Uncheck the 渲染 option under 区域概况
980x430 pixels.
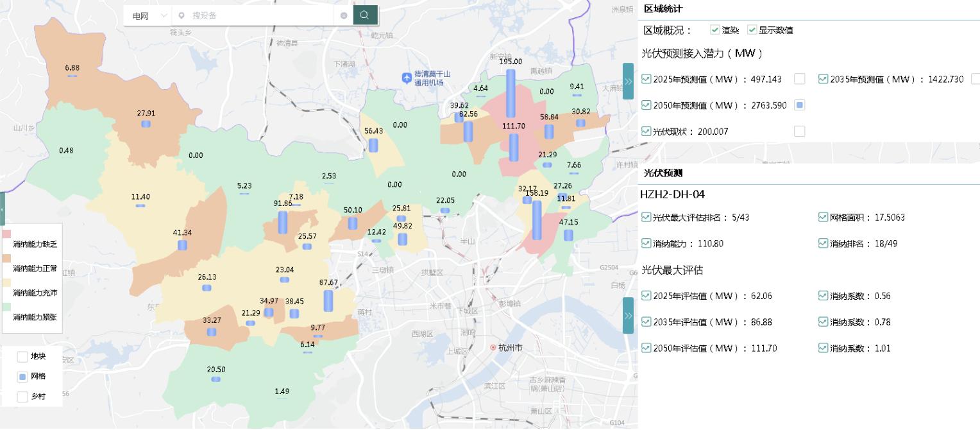(714, 30)
